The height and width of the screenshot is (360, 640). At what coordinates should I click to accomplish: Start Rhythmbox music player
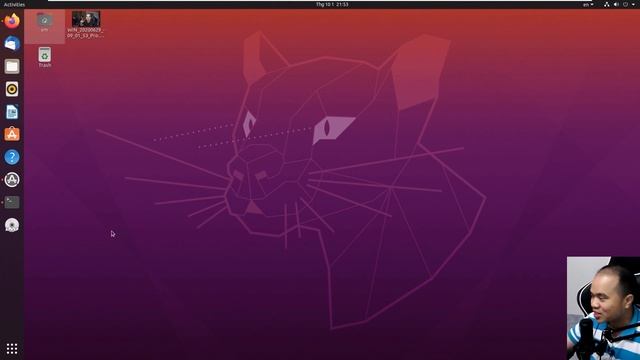12,89
